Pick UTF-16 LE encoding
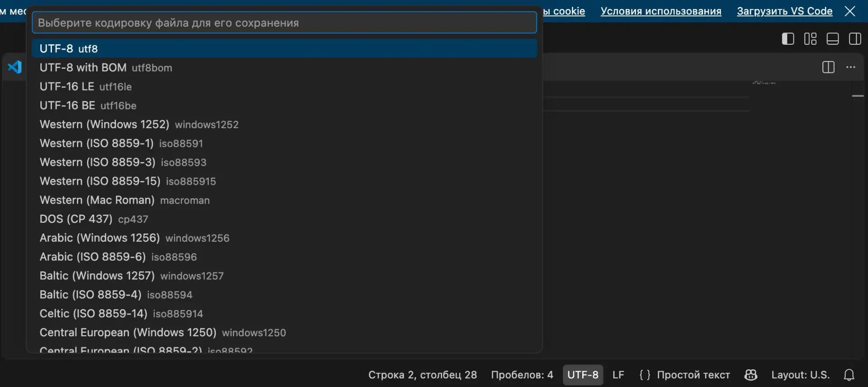The height and width of the screenshot is (387, 868). (284, 86)
